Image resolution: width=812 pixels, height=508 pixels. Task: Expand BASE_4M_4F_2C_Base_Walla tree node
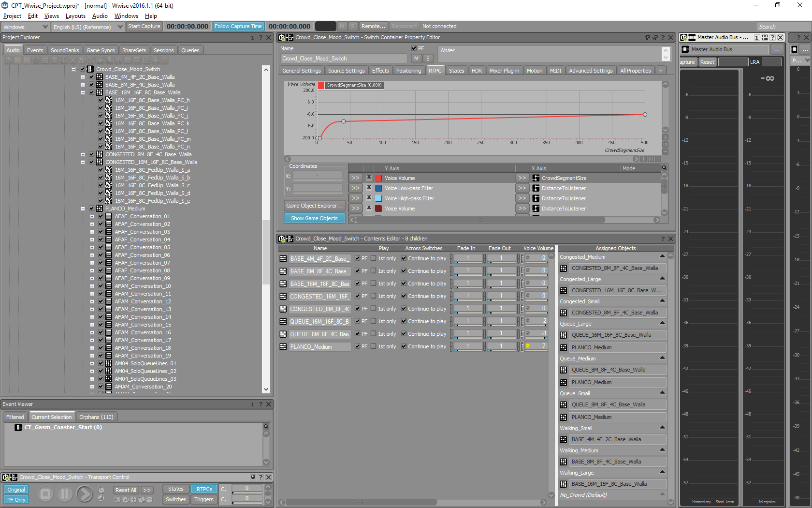pos(83,77)
